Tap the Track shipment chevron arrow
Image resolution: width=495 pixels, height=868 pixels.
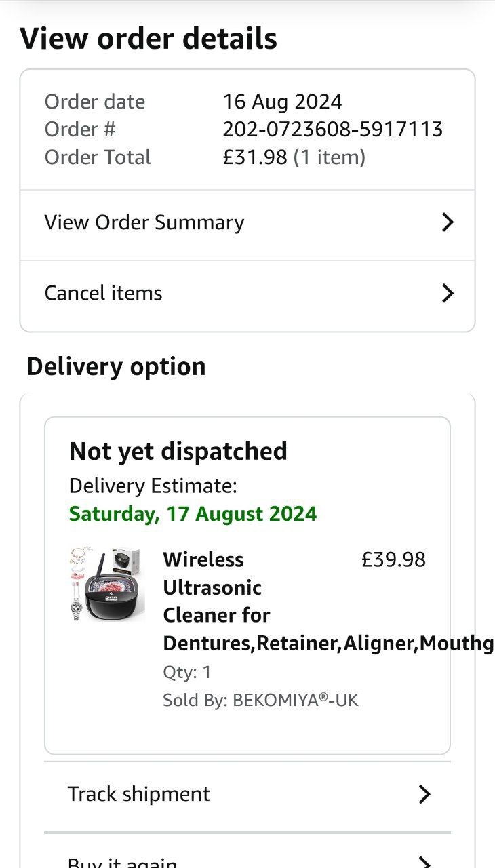coord(424,794)
